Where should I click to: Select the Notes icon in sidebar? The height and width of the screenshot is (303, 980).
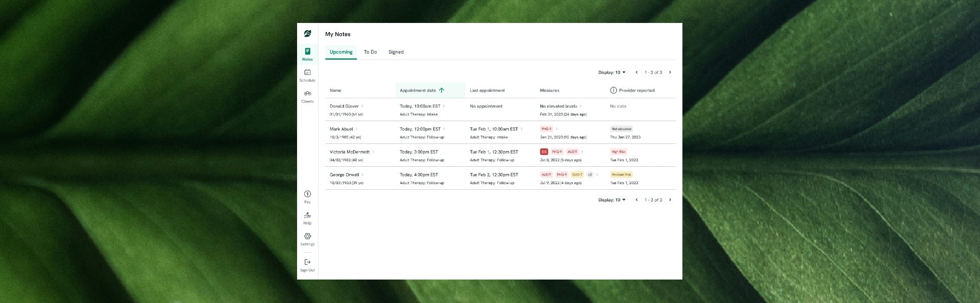[307, 52]
